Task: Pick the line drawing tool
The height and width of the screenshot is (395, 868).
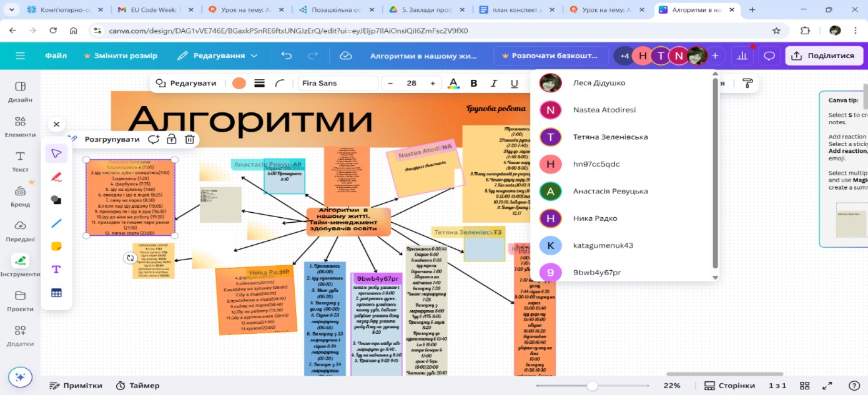Action: point(56,223)
